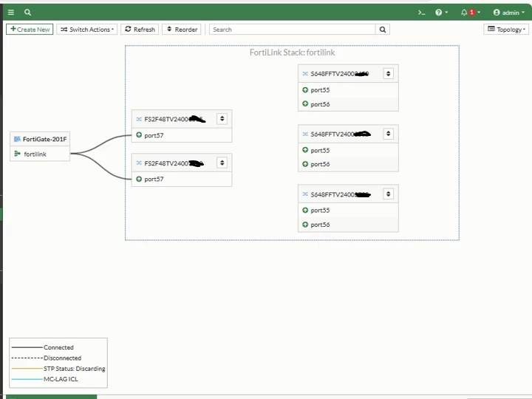Click the reorder arrows on the second FS2F48TV2400 switch

[222, 163]
